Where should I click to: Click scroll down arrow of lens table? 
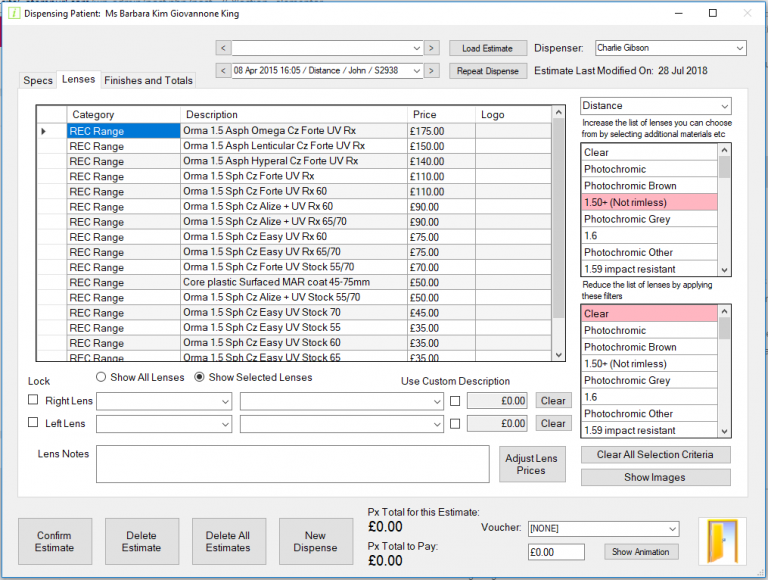coord(558,355)
